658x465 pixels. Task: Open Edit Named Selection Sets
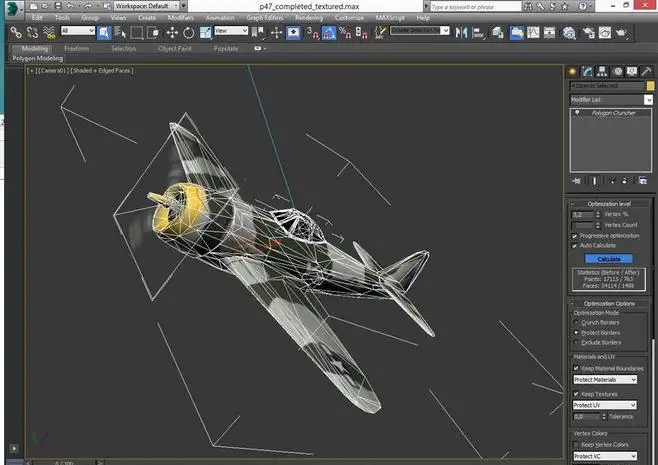[381, 32]
